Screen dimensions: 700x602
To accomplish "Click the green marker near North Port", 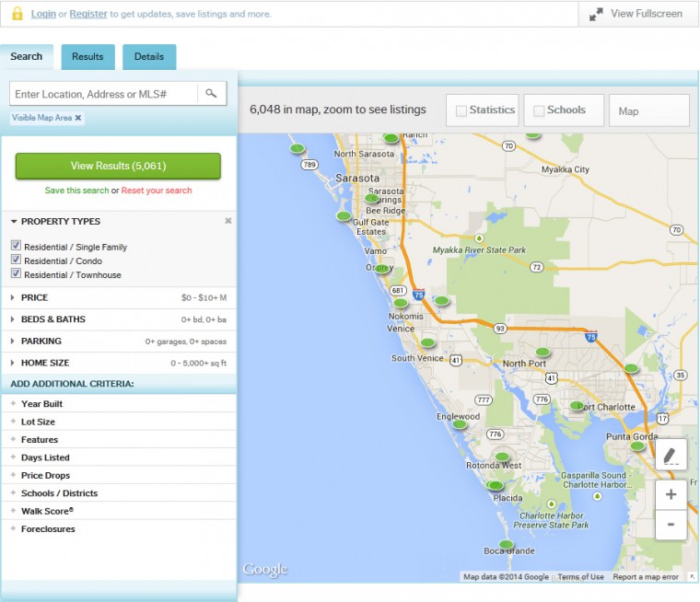I will tap(542, 352).
